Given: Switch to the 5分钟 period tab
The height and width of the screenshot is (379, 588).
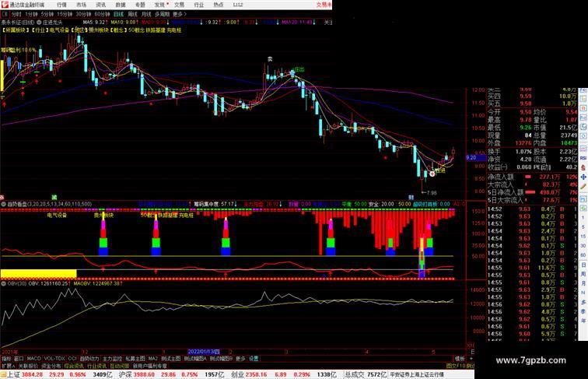Looking at the screenshot, I should coord(47,14).
